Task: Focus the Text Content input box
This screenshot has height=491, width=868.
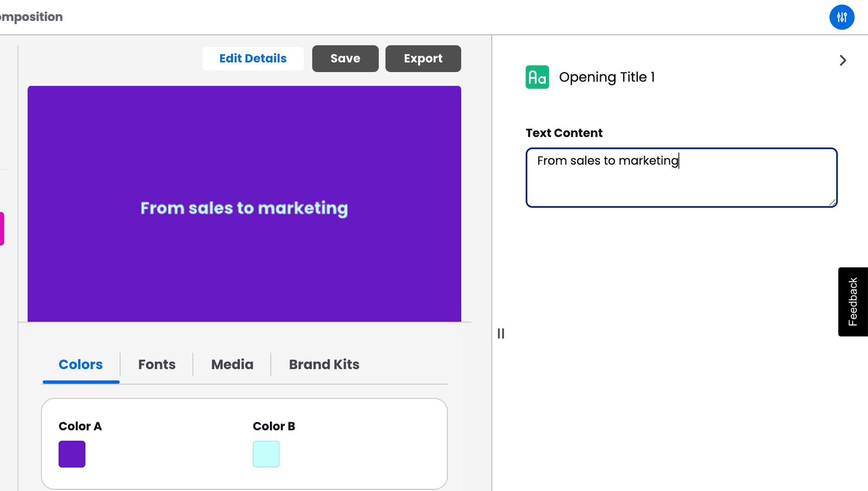Action: 681,177
